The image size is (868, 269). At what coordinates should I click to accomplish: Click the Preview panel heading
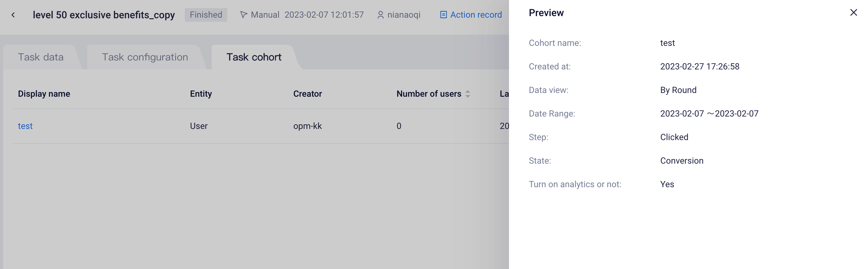tap(546, 13)
